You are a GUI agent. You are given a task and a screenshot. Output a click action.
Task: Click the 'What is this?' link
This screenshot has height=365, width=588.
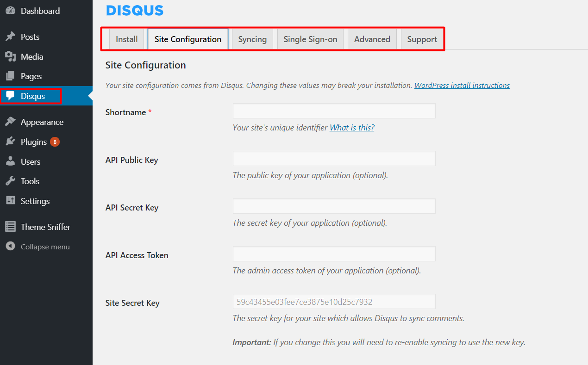pyautogui.click(x=352, y=127)
